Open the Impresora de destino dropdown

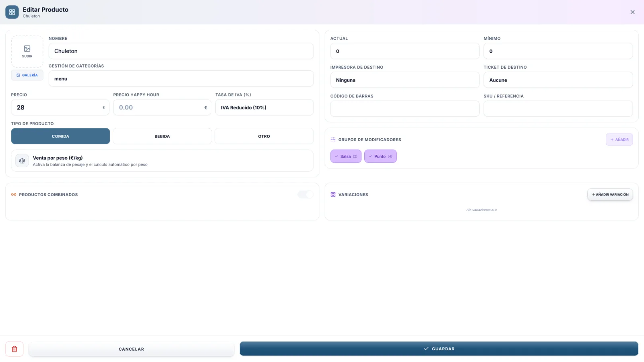coord(405,80)
